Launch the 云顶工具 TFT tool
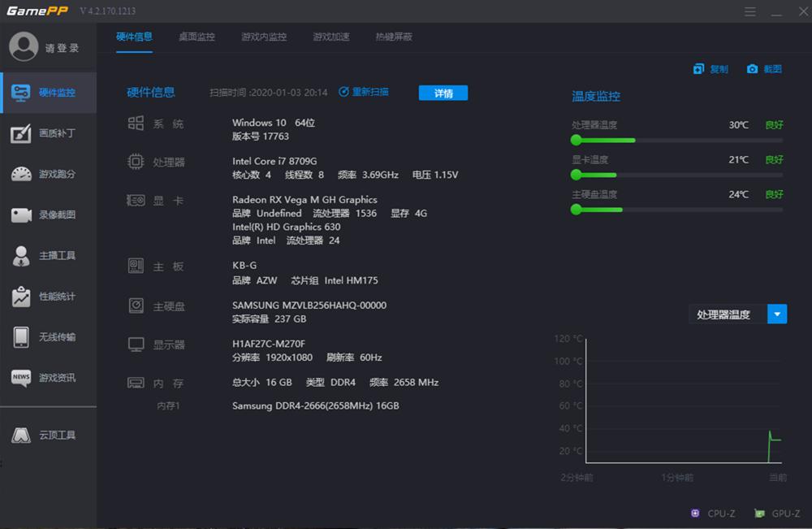 [x=49, y=435]
